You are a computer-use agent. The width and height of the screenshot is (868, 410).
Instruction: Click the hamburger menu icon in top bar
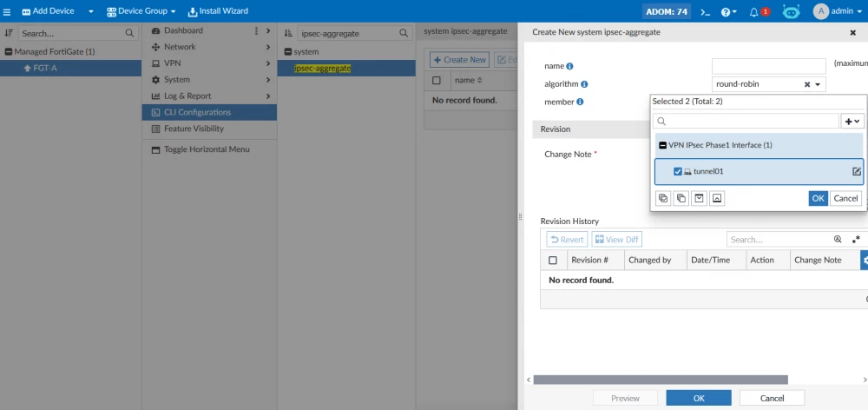pyautogui.click(x=7, y=11)
